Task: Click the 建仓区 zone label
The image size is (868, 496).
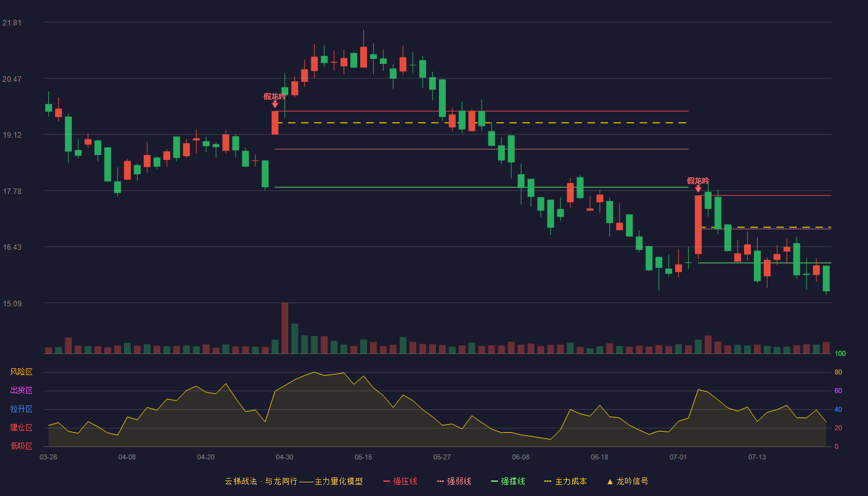Action: [x=21, y=428]
